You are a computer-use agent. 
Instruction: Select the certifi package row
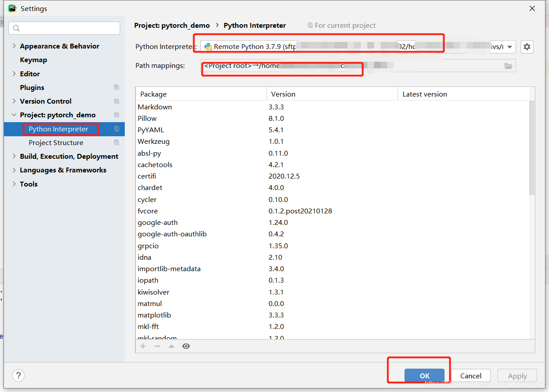[332, 176]
